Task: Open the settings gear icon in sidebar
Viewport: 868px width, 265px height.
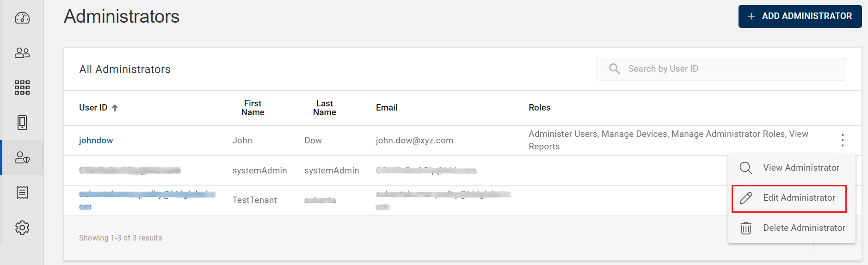Action: 22,228
